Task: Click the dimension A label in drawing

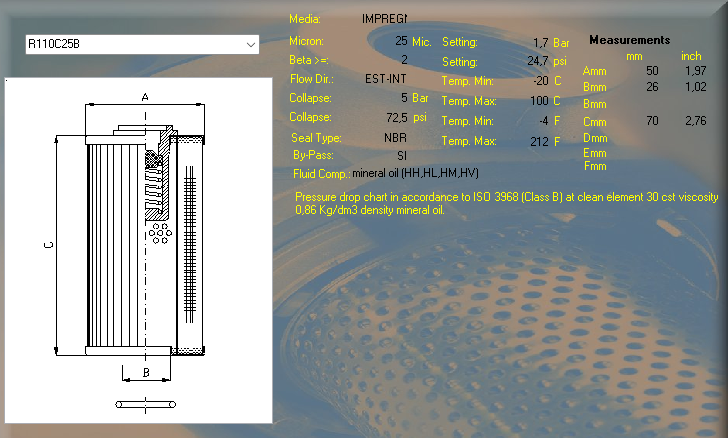Action: click(x=145, y=97)
